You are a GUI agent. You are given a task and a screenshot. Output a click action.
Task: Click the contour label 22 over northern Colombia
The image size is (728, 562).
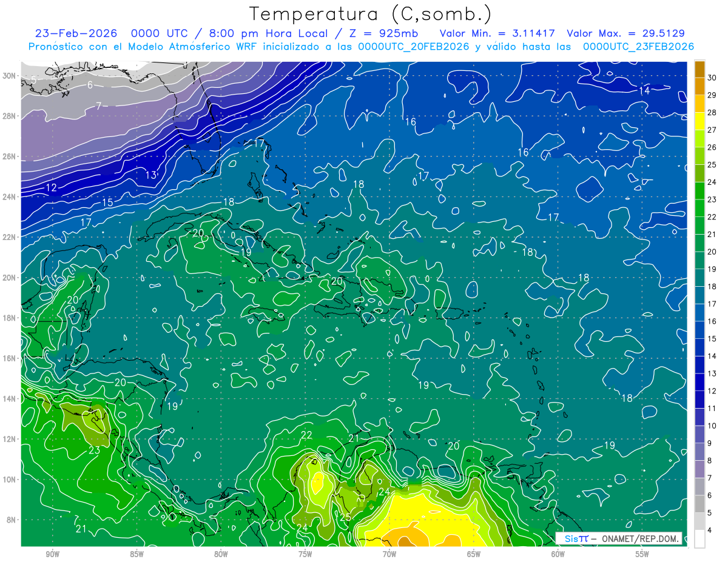coord(306,435)
